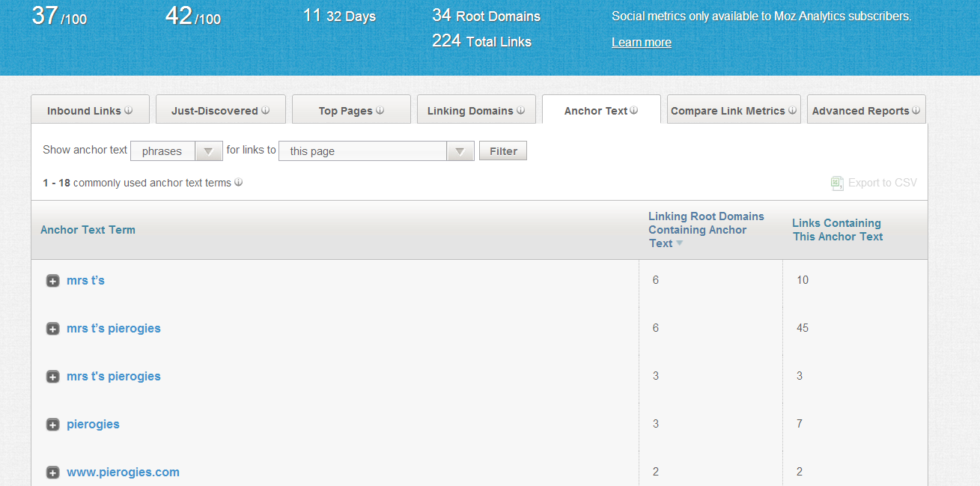Click the '34 Root Domains' metric
This screenshot has height=486, width=980.
pos(486,16)
